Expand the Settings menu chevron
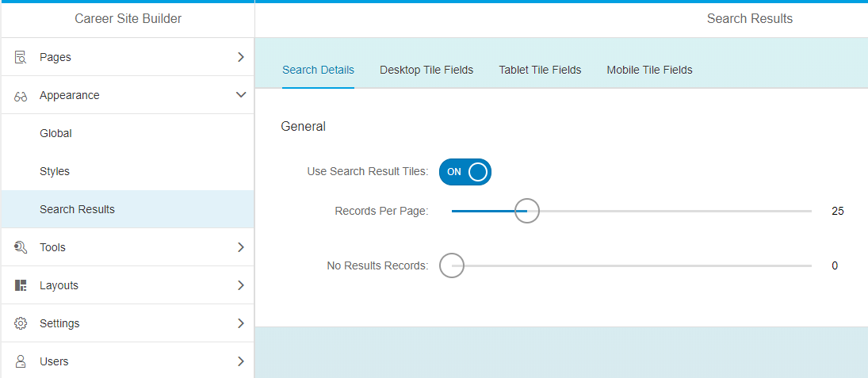Image resolution: width=868 pixels, height=378 pixels. [241, 323]
